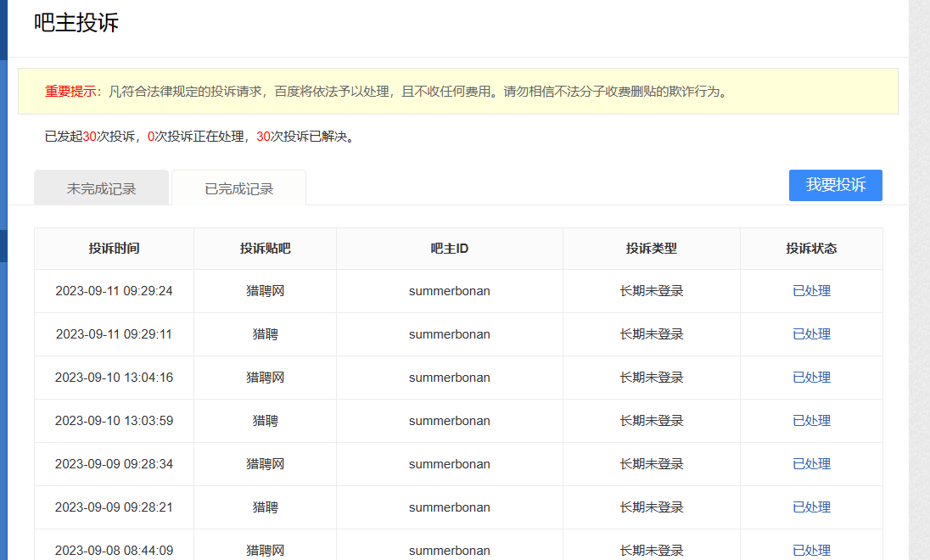Open 已处理 status for the 2023-09-11 09:29:24 complaint
Viewport: 930px width, 560px height.
[x=811, y=291]
